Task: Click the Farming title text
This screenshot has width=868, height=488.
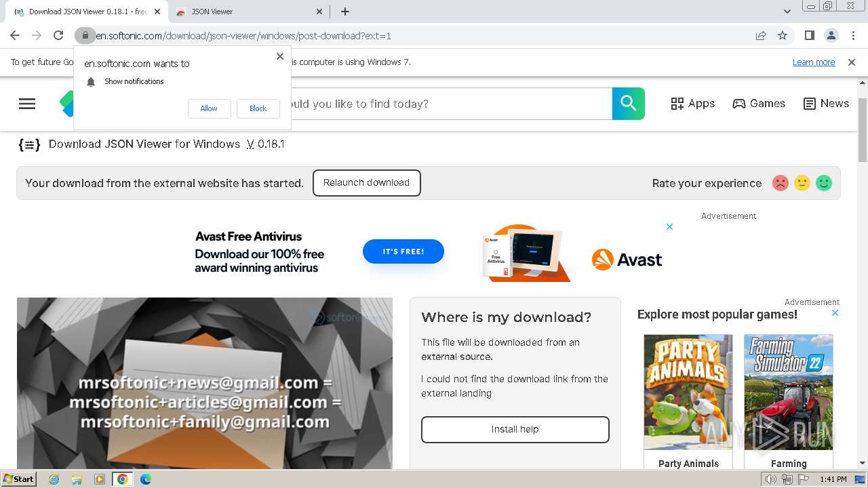Action: point(789,464)
